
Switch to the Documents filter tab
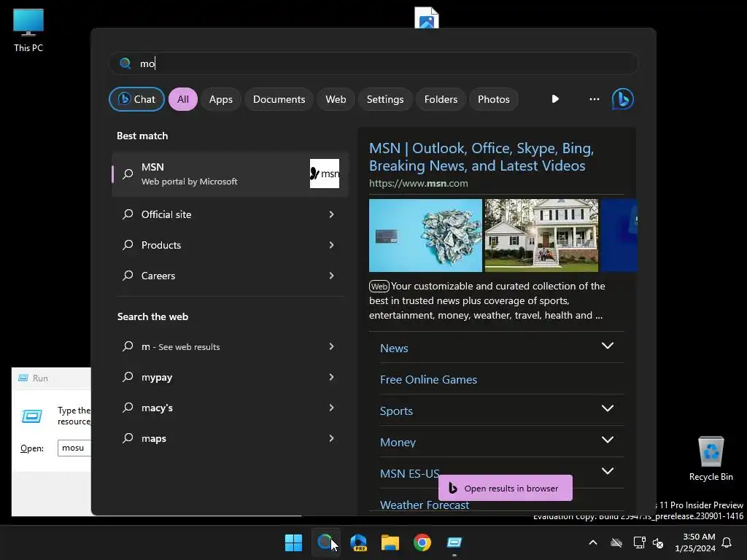click(x=279, y=99)
